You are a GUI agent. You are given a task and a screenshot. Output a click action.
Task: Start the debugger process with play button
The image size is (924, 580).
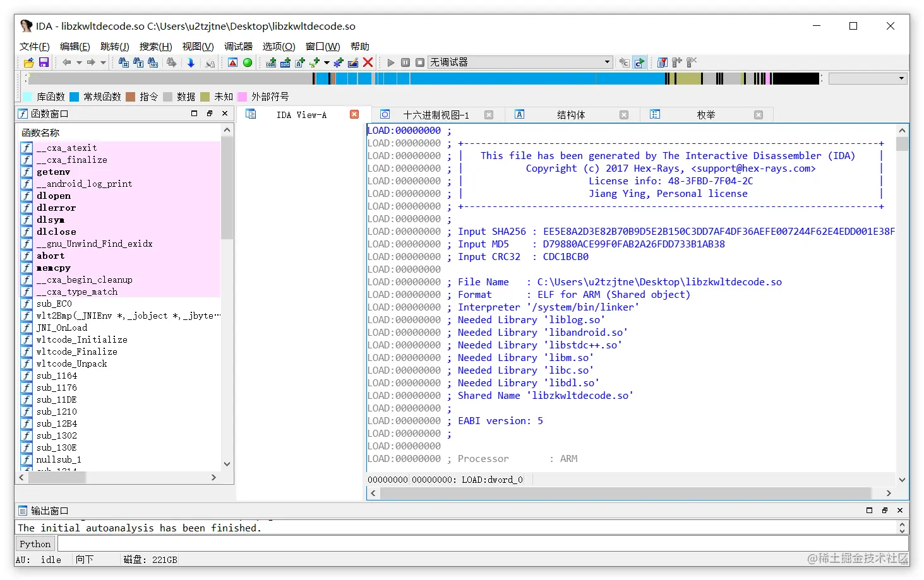pos(391,62)
